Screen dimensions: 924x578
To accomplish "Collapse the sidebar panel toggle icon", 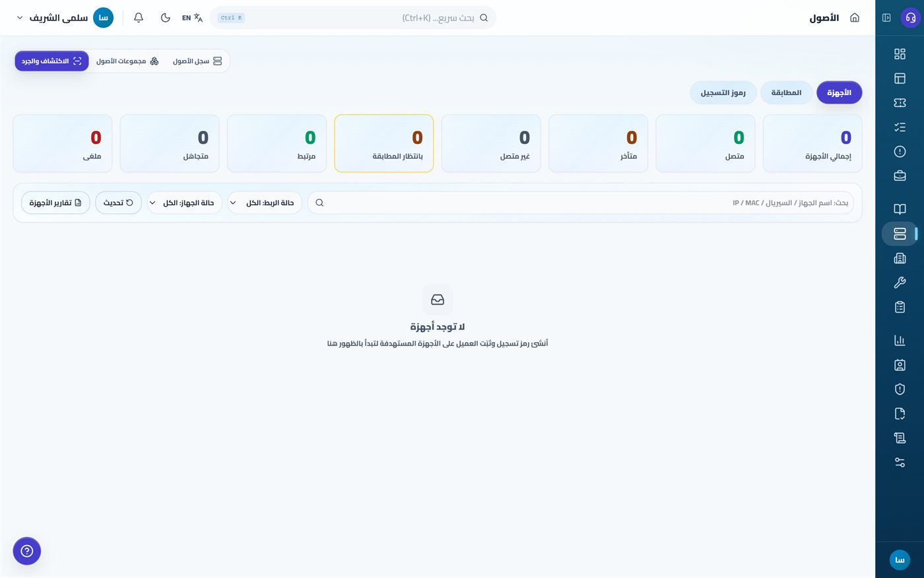I will tap(886, 18).
